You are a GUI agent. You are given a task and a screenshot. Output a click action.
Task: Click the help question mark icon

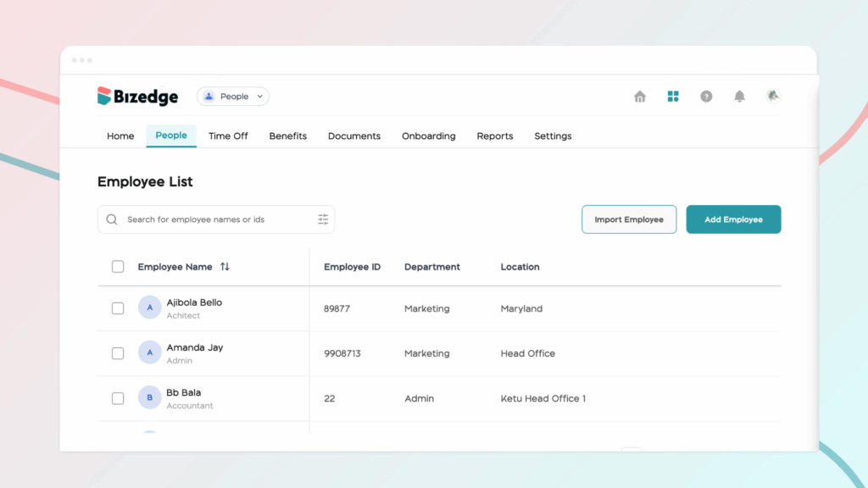pyautogui.click(x=706, y=97)
